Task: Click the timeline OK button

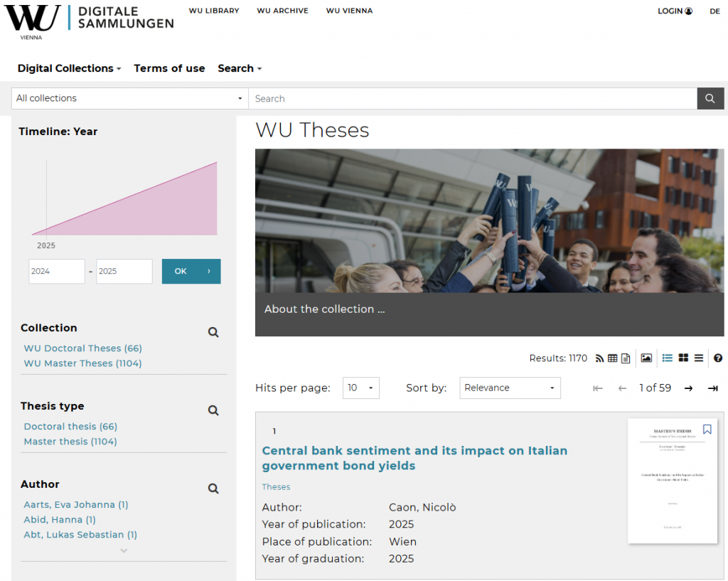Action: [191, 271]
